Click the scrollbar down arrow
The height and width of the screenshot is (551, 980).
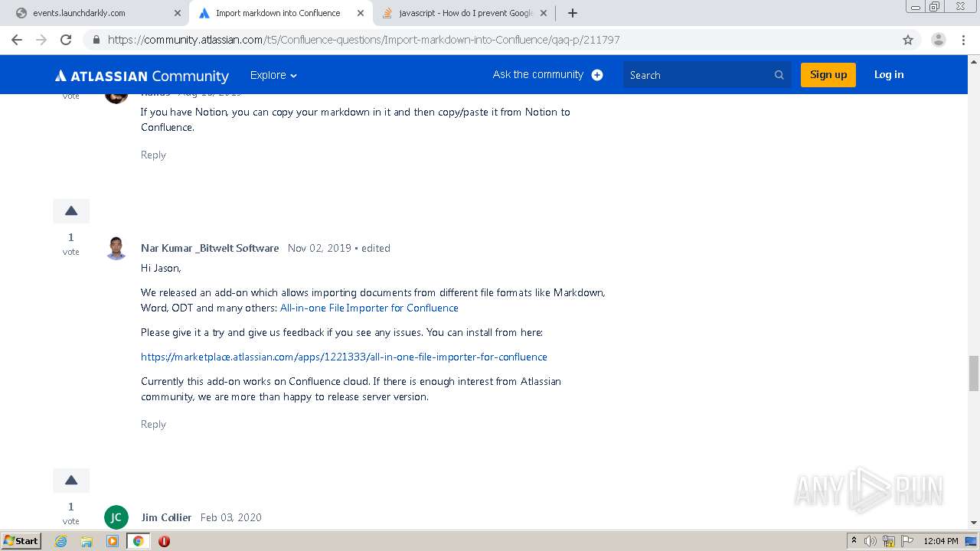[974, 523]
